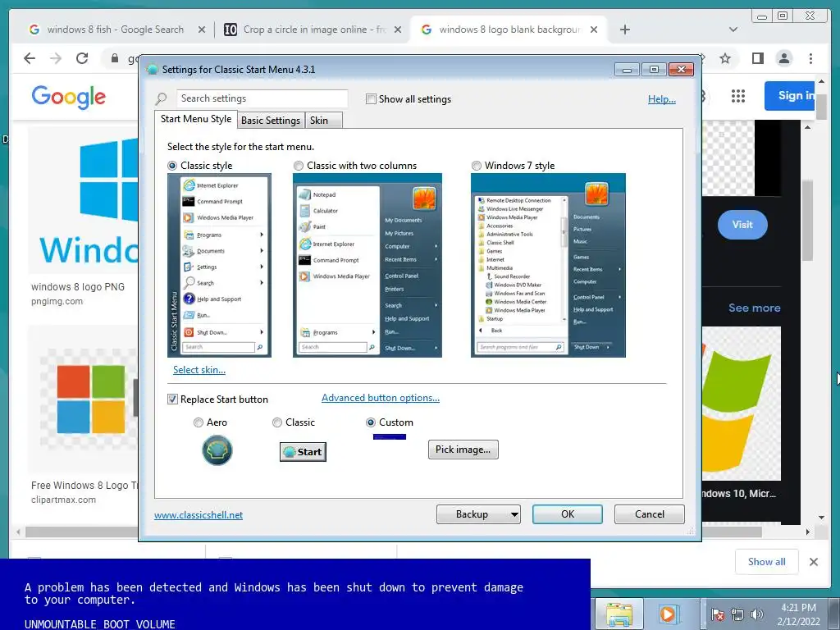Click the Classic Start button preview
Viewport: 840px width, 630px height.
click(303, 452)
